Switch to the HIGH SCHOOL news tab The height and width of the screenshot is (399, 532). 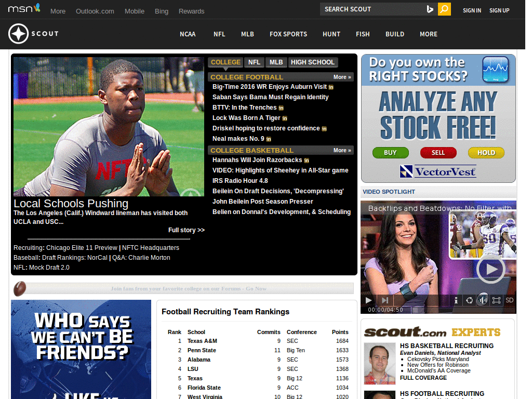[x=313, y=62]
